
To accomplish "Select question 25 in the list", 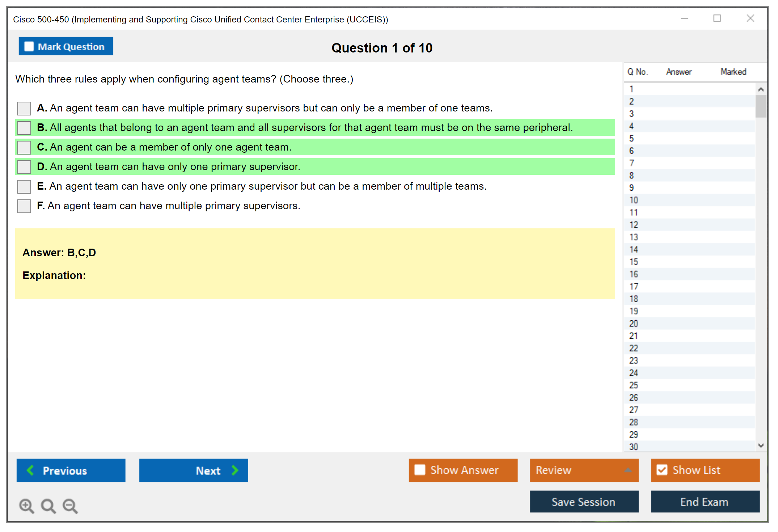I will (x=634, y=385).
